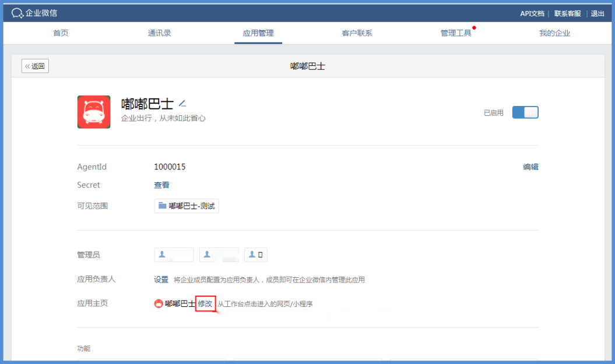Click 设置 for 应用负责人
Screen dimensions: 615x364
click(161, 280)
